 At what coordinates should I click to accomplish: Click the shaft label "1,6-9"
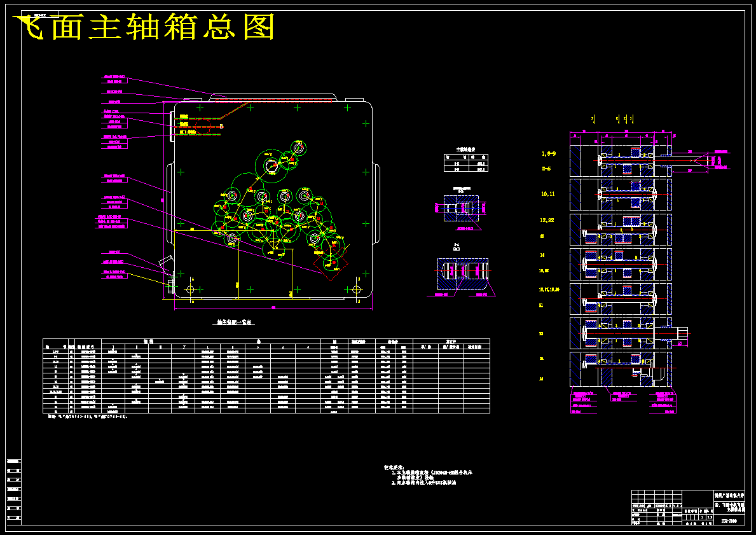pyautogui.click(x=548, y=153)
